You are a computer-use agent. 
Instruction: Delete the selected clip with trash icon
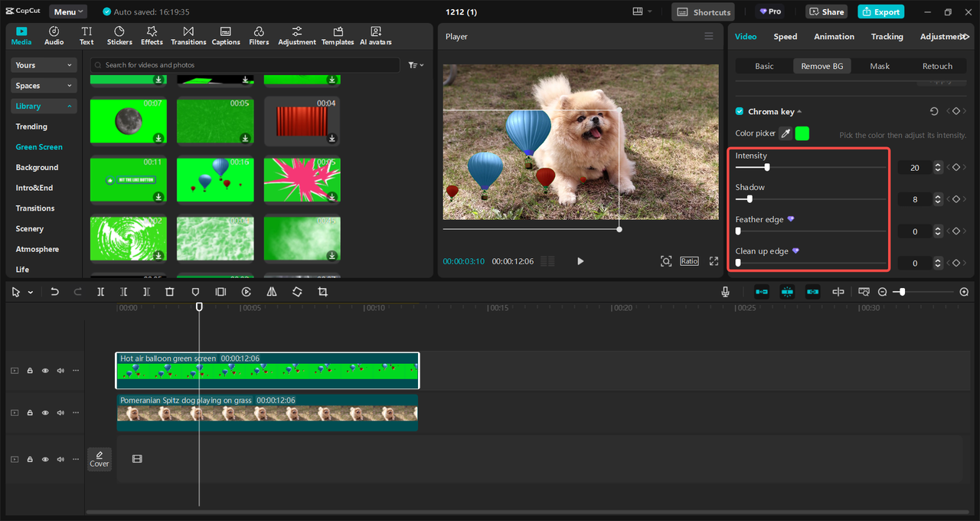(x=170, y=292)
